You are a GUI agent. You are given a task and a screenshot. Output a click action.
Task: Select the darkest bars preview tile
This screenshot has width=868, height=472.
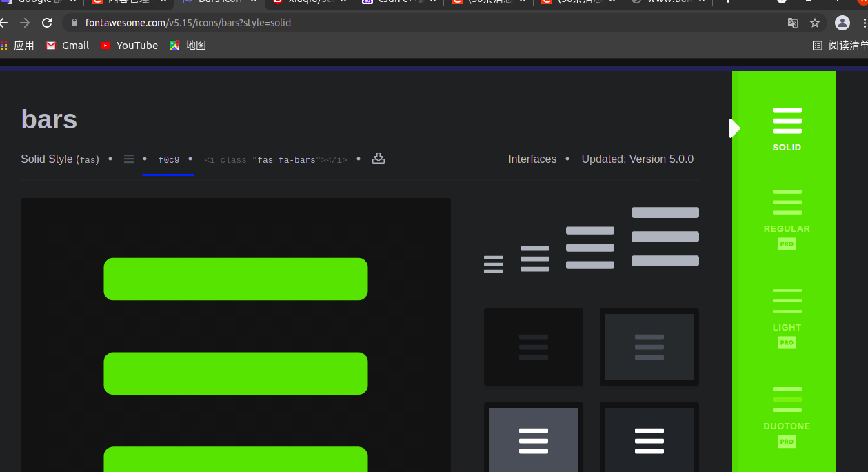tap(534, 347)
